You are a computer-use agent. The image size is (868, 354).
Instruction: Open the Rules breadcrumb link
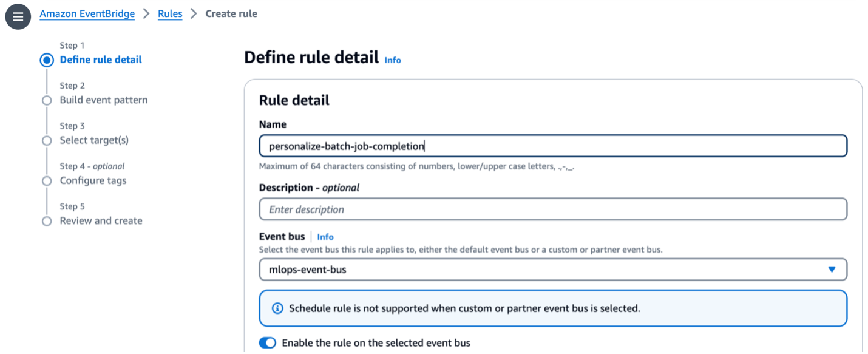170,13
